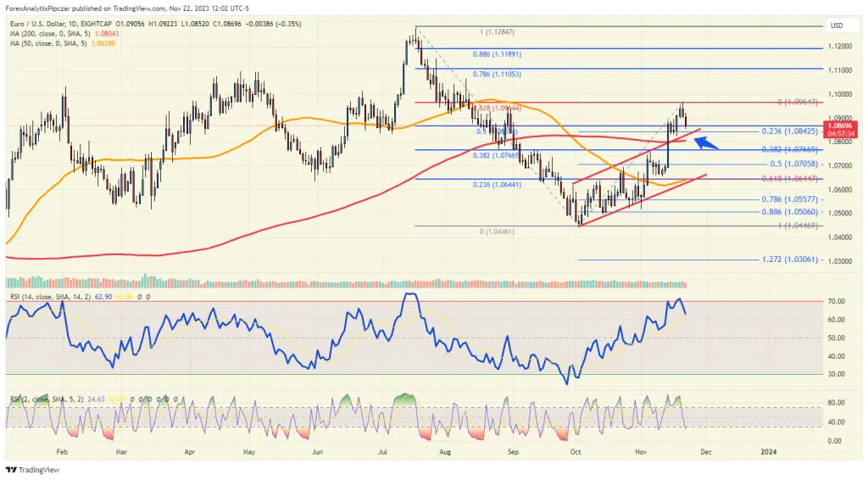Select the Fib label 1 (1.12847)

(x=497, y=32)
